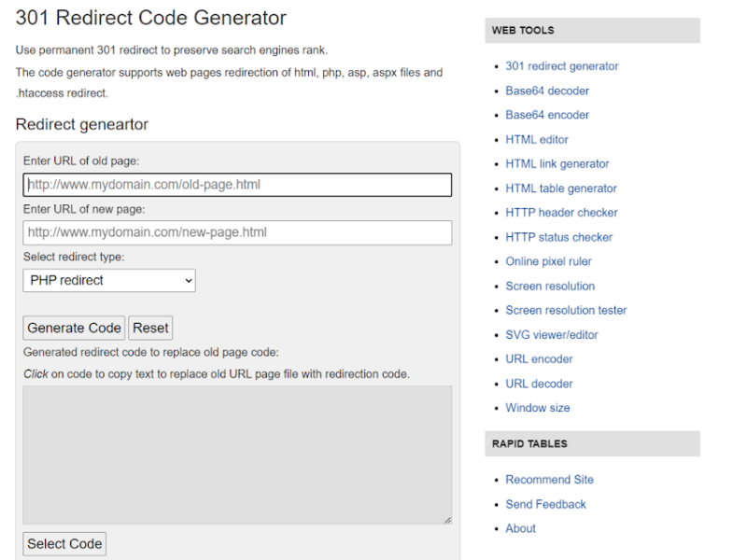The image size is (747, 560).
Task: Open the SVG viewer/editor link
Action: 552,334
